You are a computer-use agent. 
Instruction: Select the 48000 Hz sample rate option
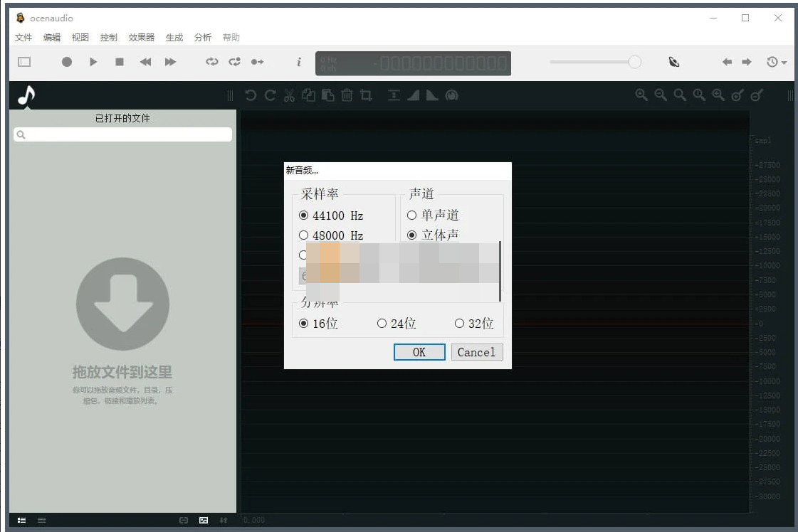tap(304, 235)
